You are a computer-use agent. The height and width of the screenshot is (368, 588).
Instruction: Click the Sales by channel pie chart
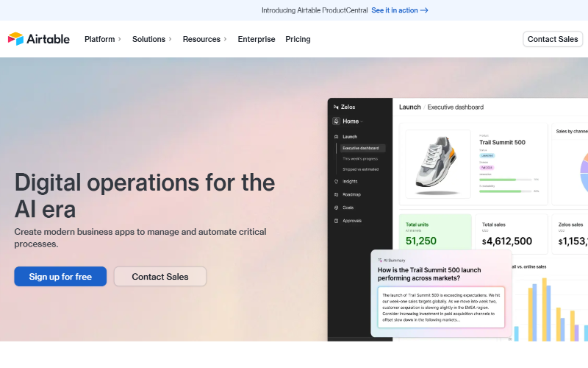[584, 171]
